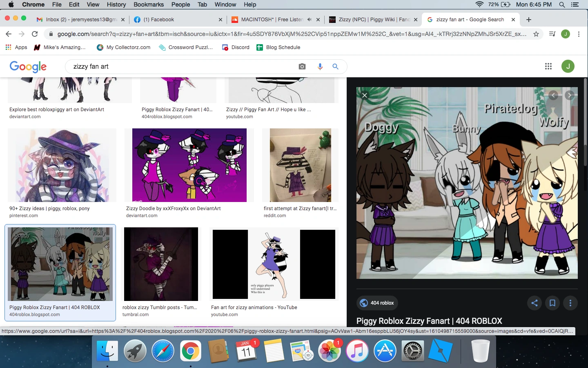Bookmark this page using the star icon

(536, 34)
